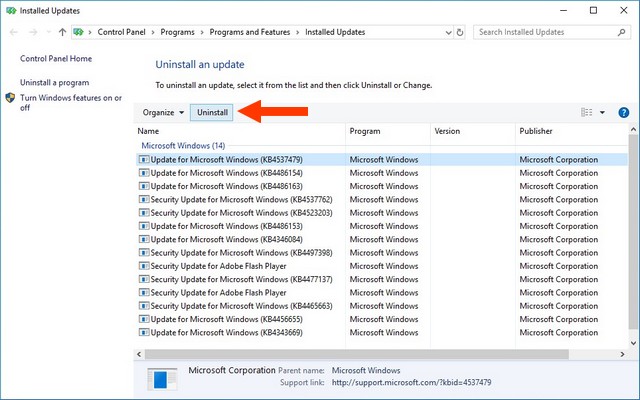Click the details pane update thumbnail
The height and width of the screenshot is (400, 640).
click(162, 378)
